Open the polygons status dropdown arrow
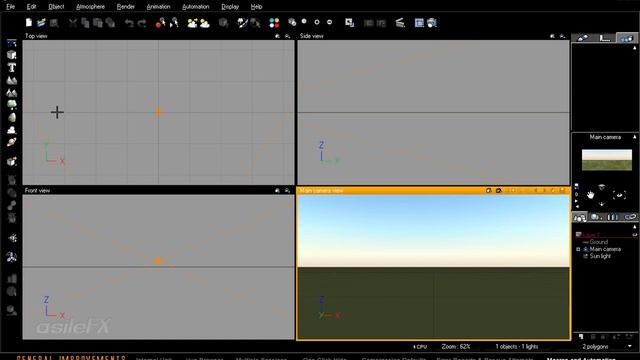Viewport: 640px width, 360px height. click(x=630, y=347)
